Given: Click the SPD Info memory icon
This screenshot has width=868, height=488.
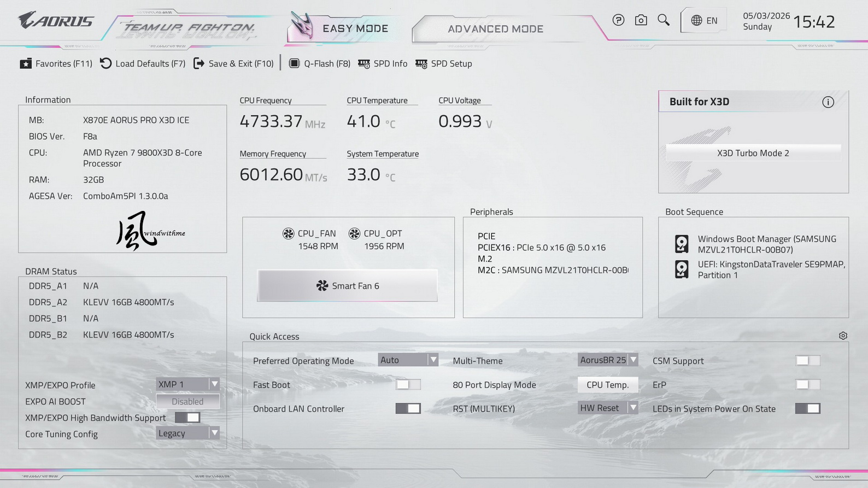Looking at the screenshot, I should [364, 63].
